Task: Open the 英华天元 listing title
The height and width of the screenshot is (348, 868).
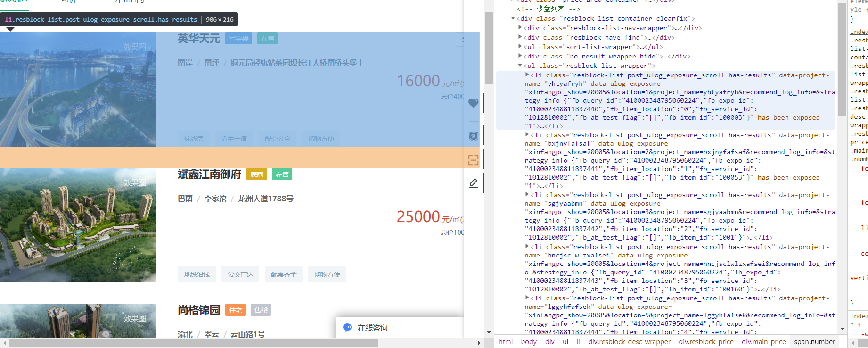Action: tap(198, 39)
